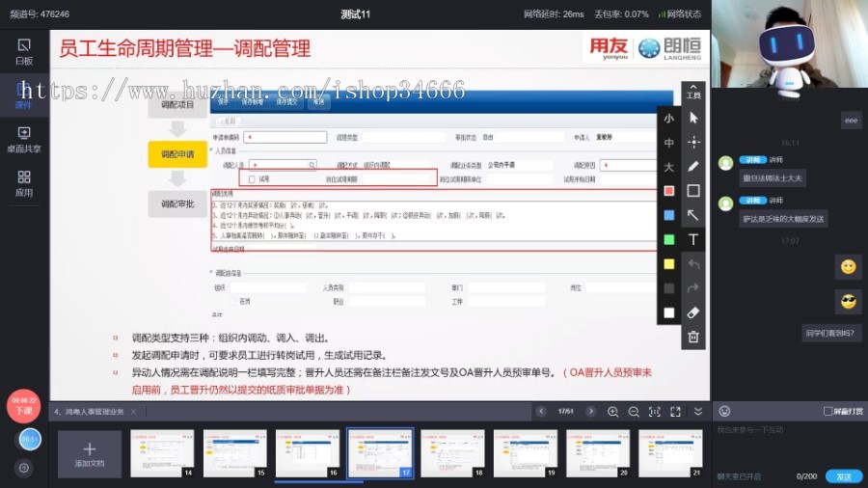Pick the green color swatch
The height and width of the screenshot is (488, 868).
668,239
